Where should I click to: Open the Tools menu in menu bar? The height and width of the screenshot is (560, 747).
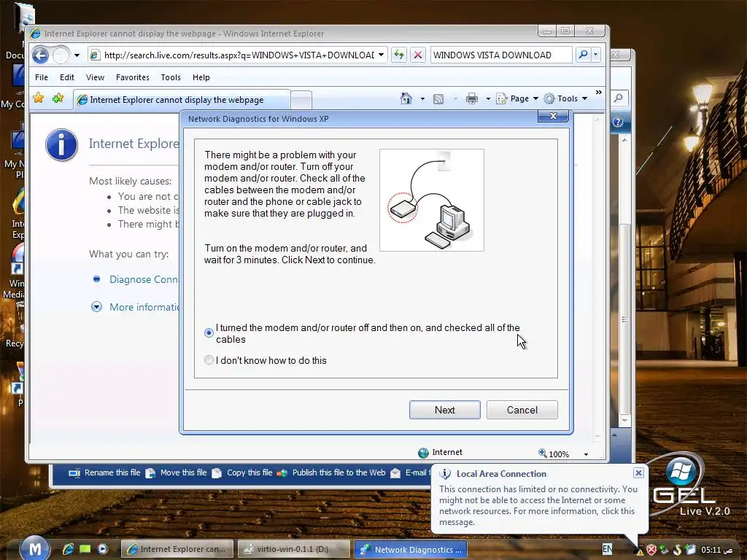(x=171, y=77)
